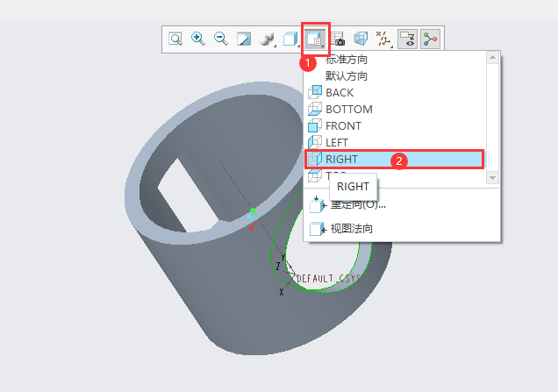The width and height of the screenshot is (558, 392).
Task: Select the RIGHT view entry
Action: click(394, 160)
